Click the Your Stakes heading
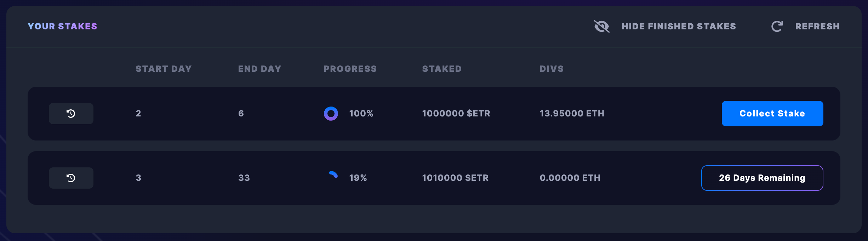This screenshot has width=868, height=241. click(x=62, y=27)
